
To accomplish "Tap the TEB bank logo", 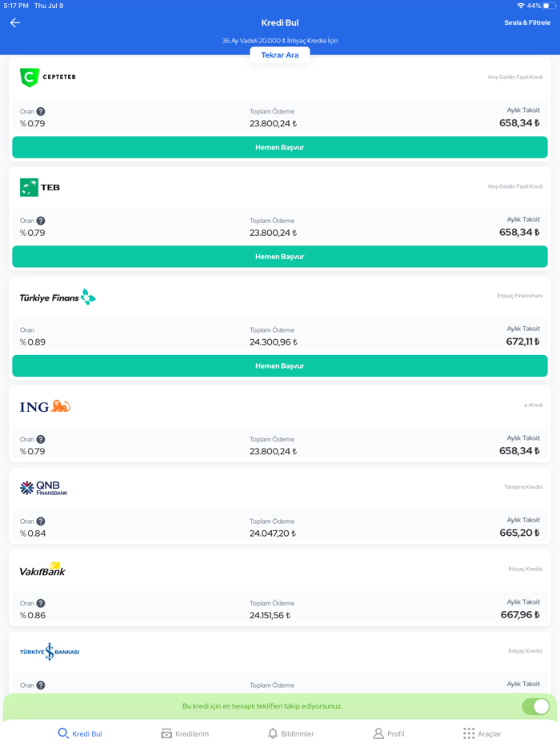I will [x=40, y=187].
